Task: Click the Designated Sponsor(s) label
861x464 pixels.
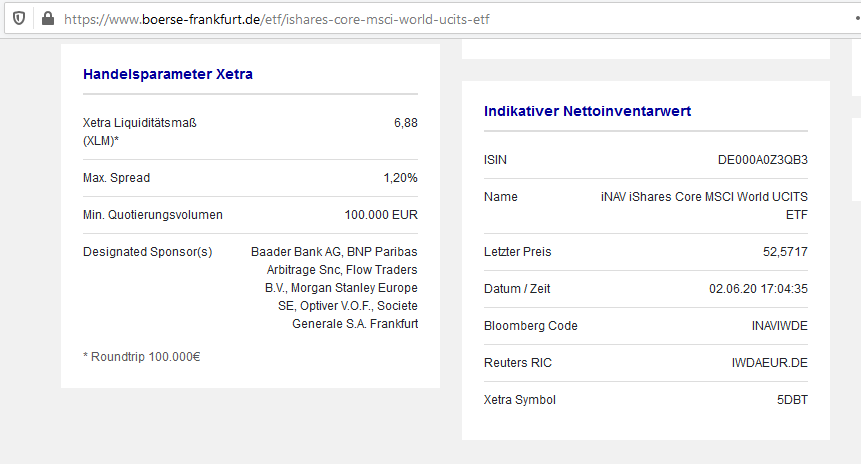Action: click(147, 252)
